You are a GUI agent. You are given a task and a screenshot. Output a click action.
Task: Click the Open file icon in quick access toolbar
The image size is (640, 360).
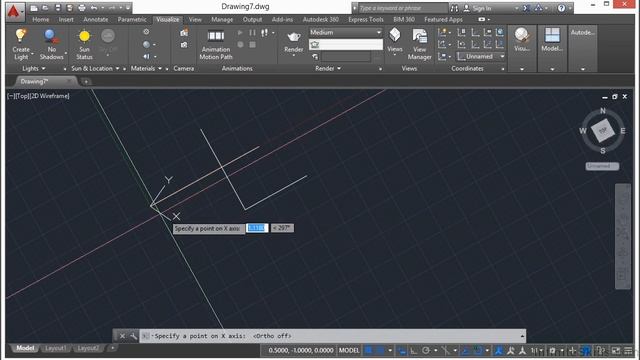[45, 8]
